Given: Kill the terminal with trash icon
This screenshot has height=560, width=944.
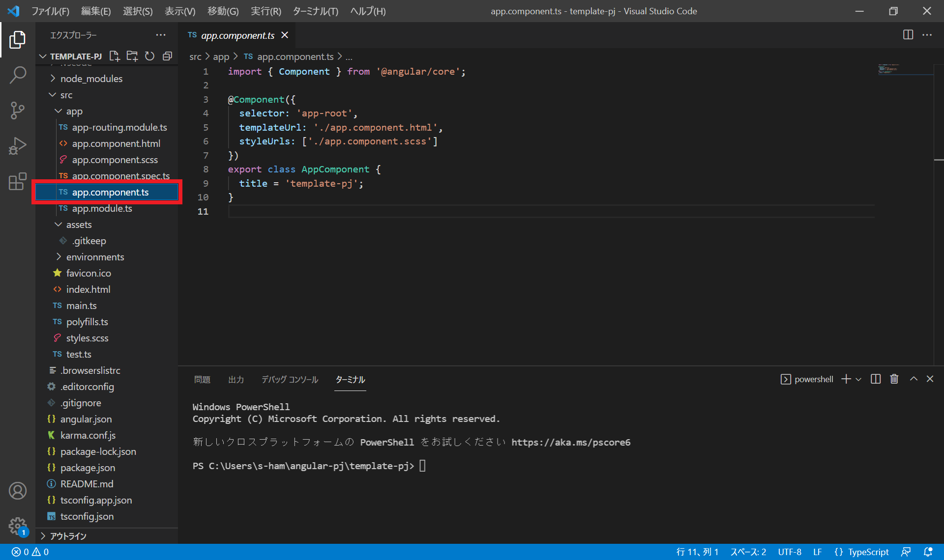Looking at the screenshot, I should [894, 379].
